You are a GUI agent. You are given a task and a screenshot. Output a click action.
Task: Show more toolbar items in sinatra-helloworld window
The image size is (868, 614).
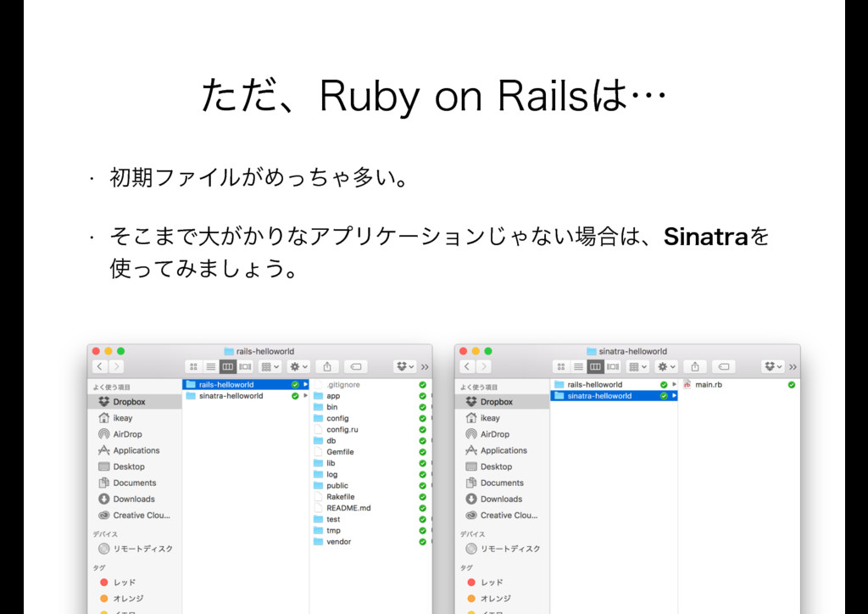[x=793, y=366]
